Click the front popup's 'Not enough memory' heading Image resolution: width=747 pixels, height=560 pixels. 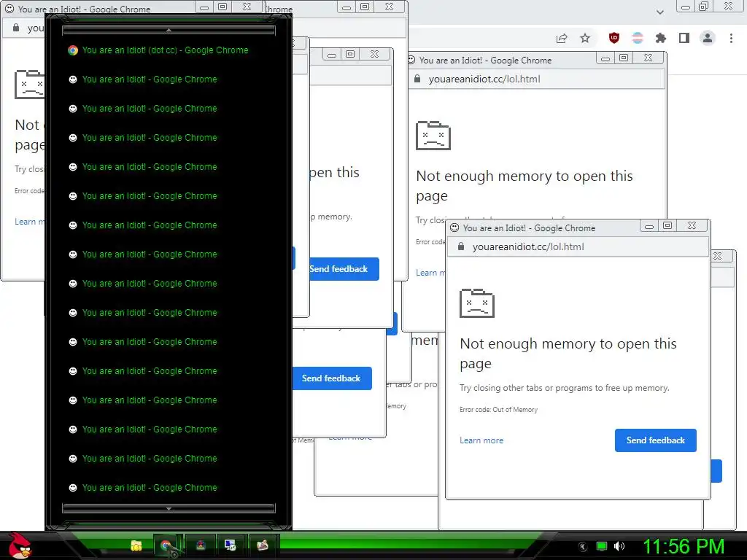(x=568, y=354)
